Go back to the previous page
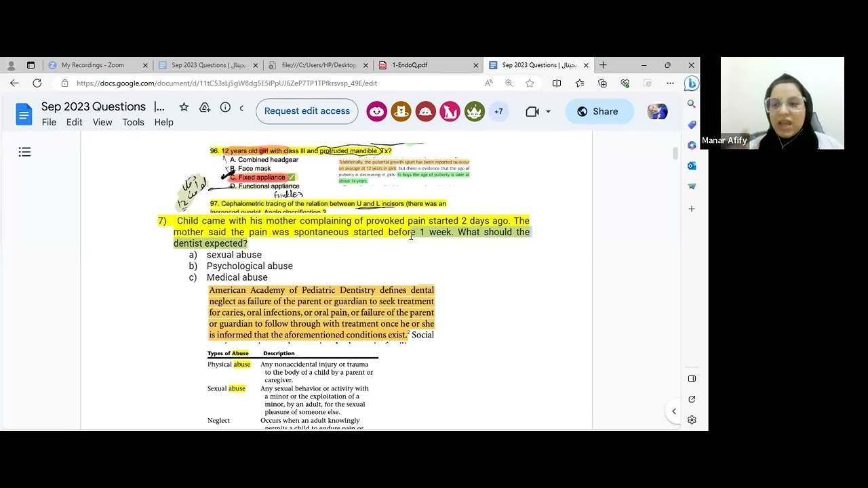 14,83
